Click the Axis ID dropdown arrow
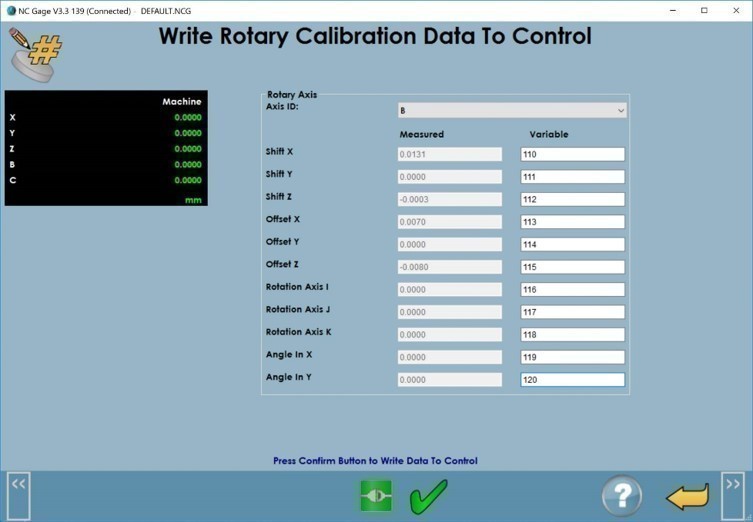Image resolution: width=753 pixels, height=522 pixels. coord(620,111)
